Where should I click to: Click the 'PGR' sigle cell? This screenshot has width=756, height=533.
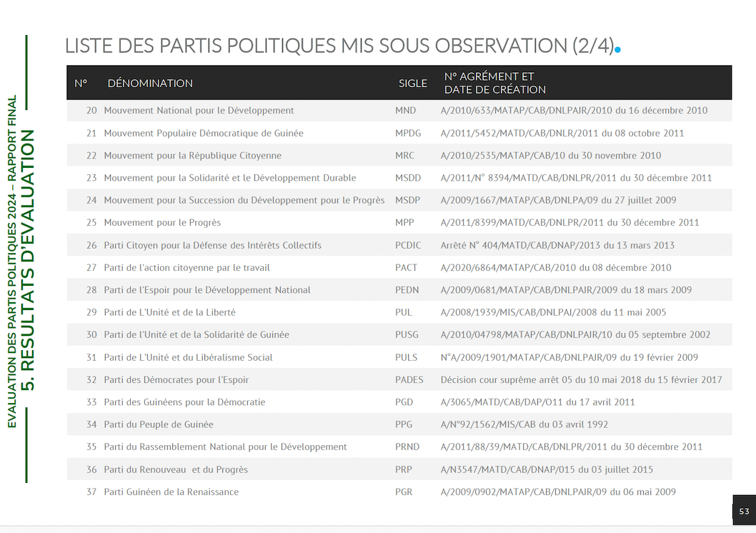(404, 492)
